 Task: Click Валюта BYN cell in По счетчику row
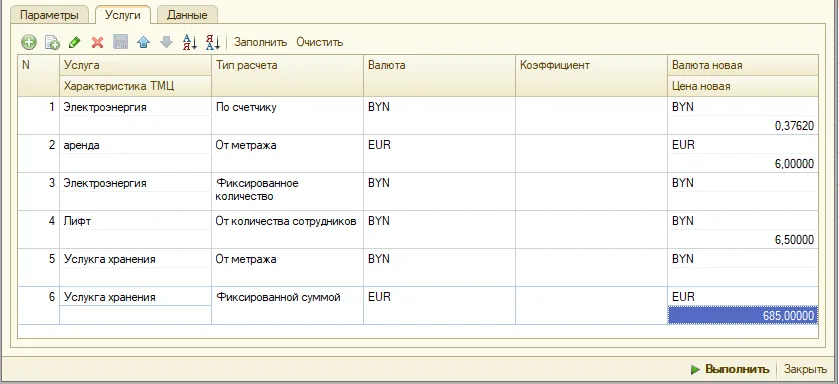pos(439,116)
